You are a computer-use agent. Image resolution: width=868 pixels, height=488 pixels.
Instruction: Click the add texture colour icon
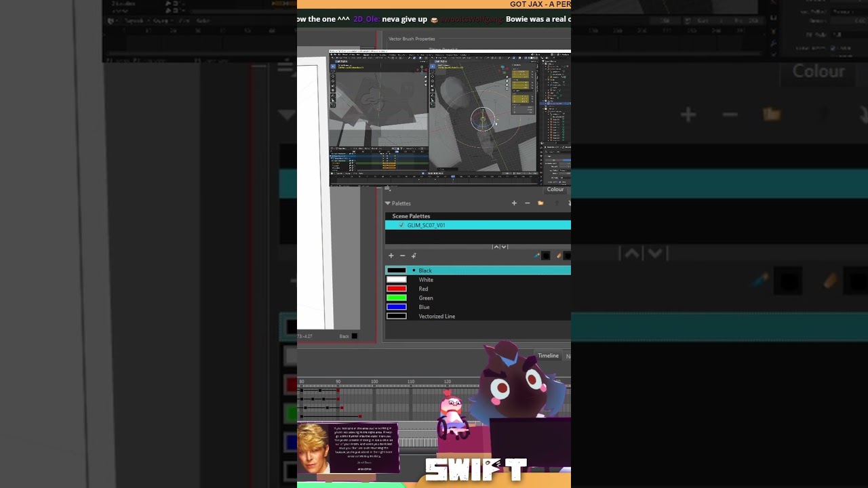click(x=414, y=256)
